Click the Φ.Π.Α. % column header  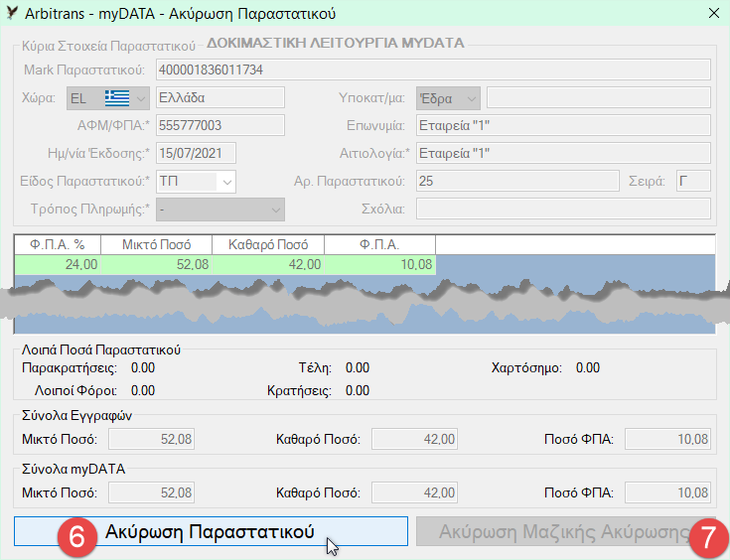pyautogui.click(x=58, y=245)
